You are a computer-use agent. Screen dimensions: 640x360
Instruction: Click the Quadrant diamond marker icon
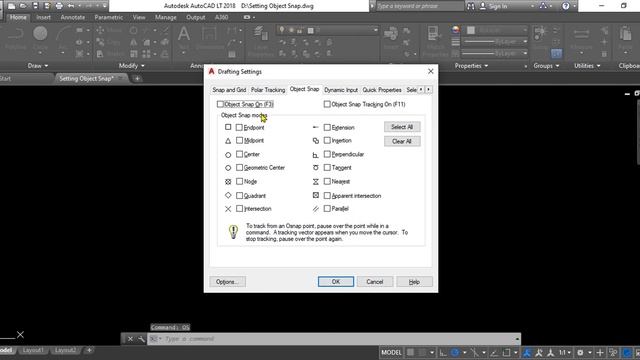click(228, 196)
